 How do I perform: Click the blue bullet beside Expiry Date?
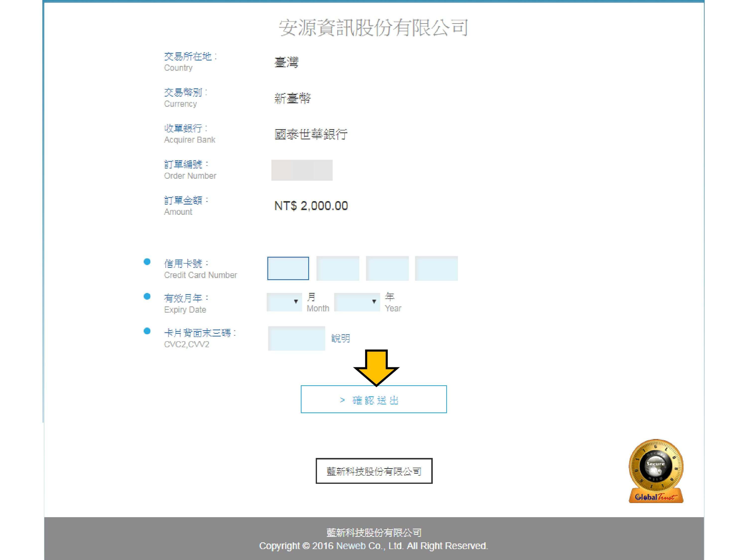coord(147,296)
